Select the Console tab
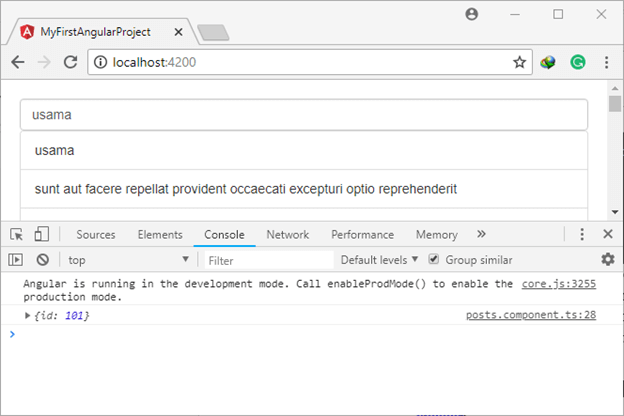 click(224, 234)
